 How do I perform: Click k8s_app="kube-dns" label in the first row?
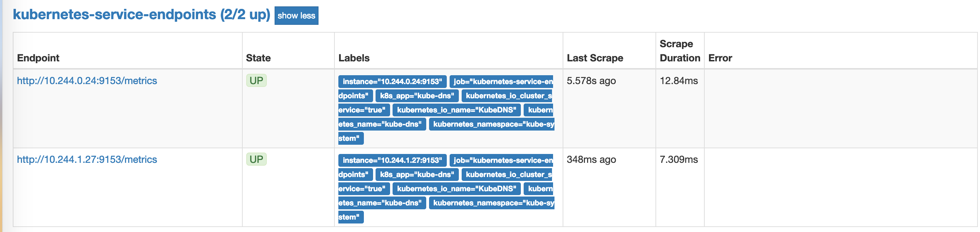click(417, 96)
